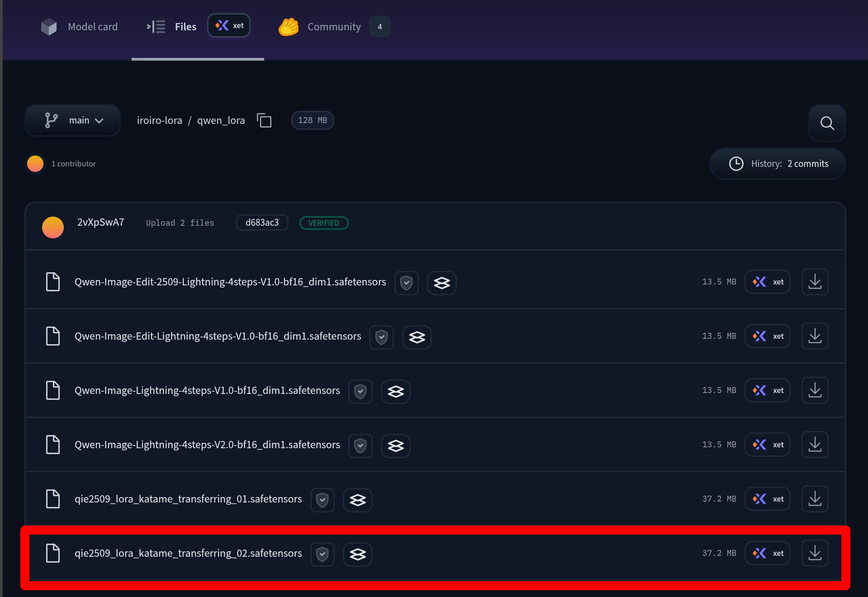Open History: 2 commits

778,164
